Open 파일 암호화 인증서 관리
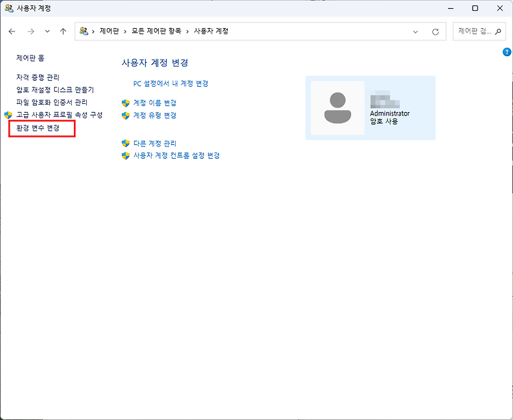This screenshot has height=420, width=513. click(52, 103)
